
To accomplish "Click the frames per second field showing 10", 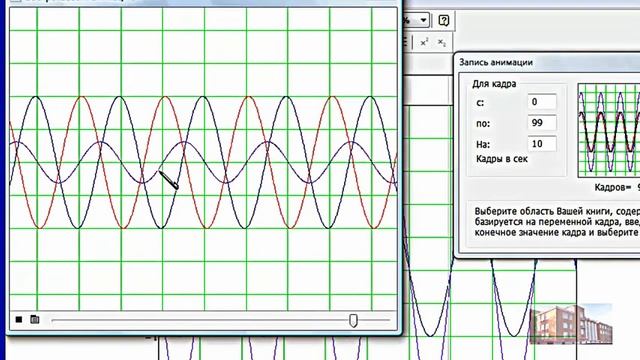I will click(542, 144).
